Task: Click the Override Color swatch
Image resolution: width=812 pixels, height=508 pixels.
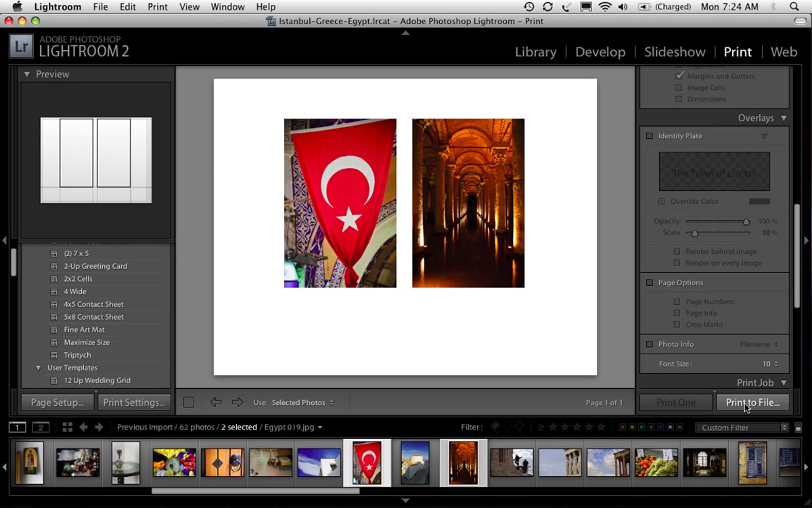Action: (x=759, y=201)
